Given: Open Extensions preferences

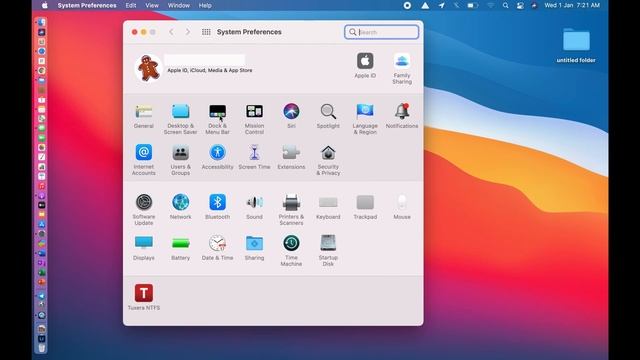Looking at the screenshot, I should tap(291, 157).
